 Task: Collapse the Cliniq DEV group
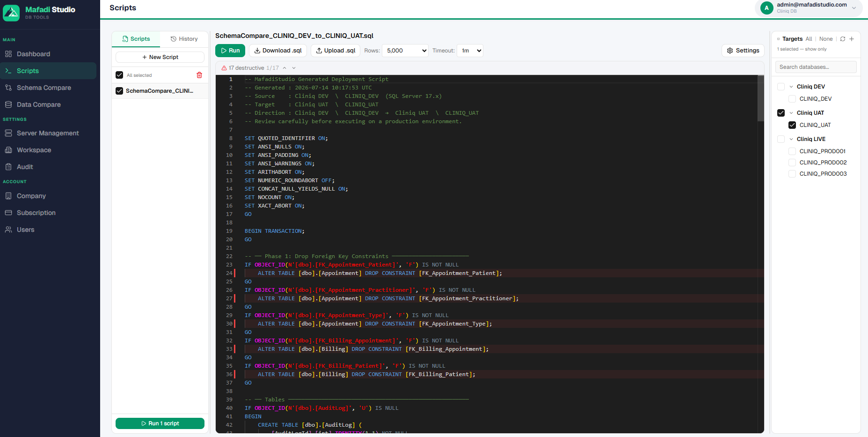(x=791, y=87)
